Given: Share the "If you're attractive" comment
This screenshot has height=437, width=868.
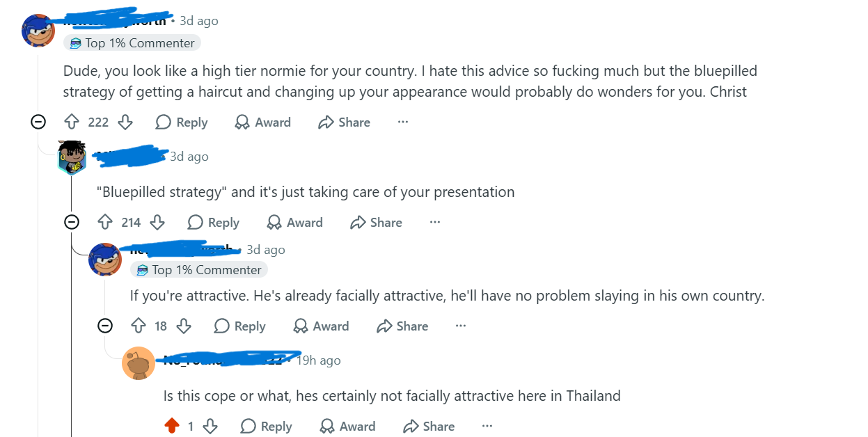Looking at the screenshot, I should coord(402,326).
